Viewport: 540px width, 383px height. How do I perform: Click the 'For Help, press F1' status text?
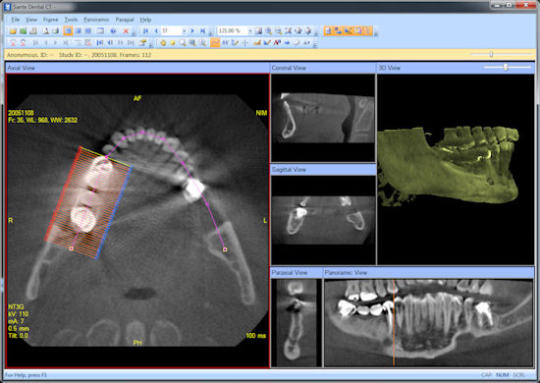(26, 375)
